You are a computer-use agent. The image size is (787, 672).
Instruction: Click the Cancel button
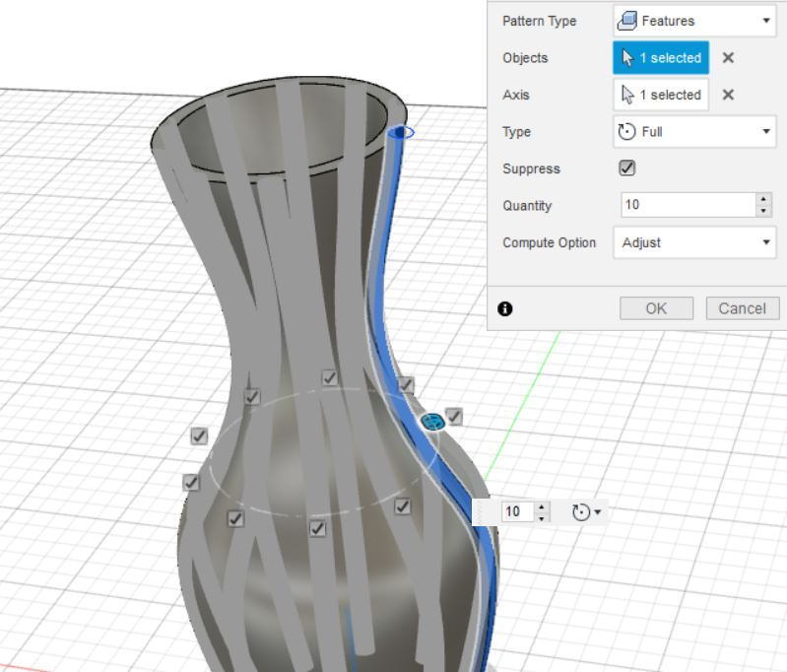[743, 308]
